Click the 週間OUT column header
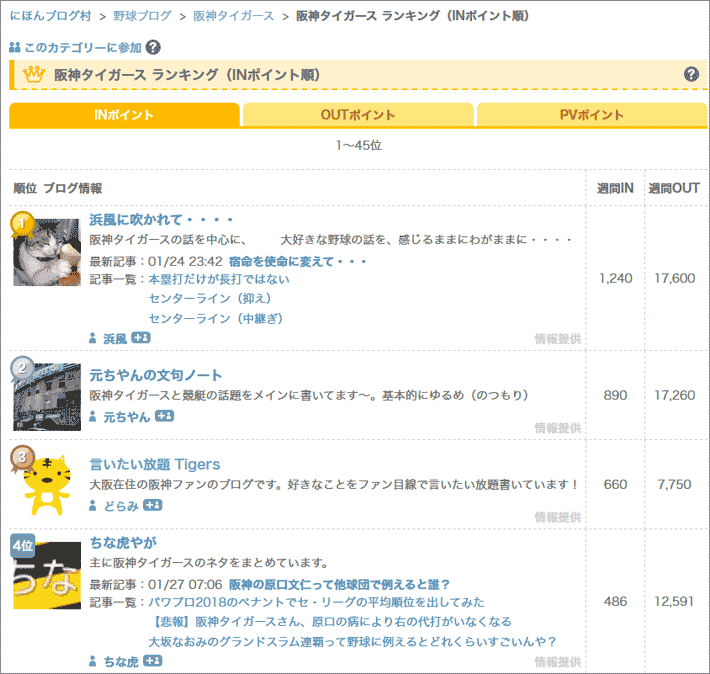This screenshot has height=674, width=710. point(674,188)
